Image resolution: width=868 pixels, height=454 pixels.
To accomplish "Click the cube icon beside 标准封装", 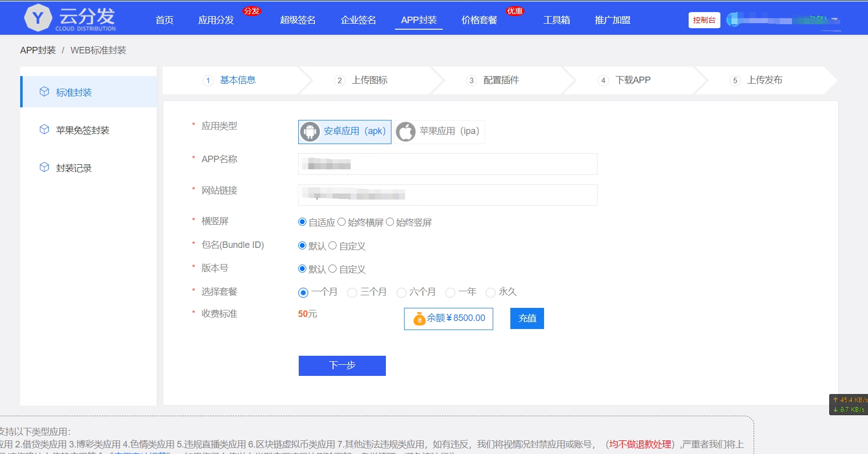I will 44,92.
